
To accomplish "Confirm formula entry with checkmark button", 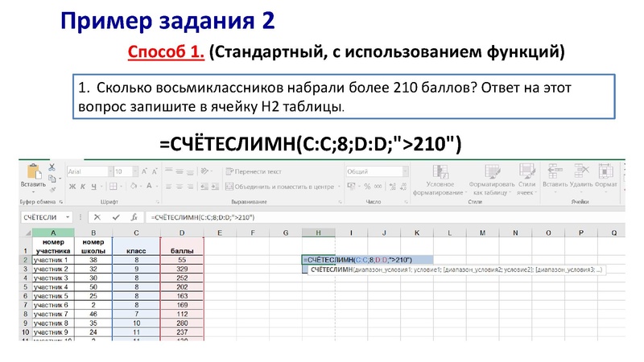I will click(116, 217).
